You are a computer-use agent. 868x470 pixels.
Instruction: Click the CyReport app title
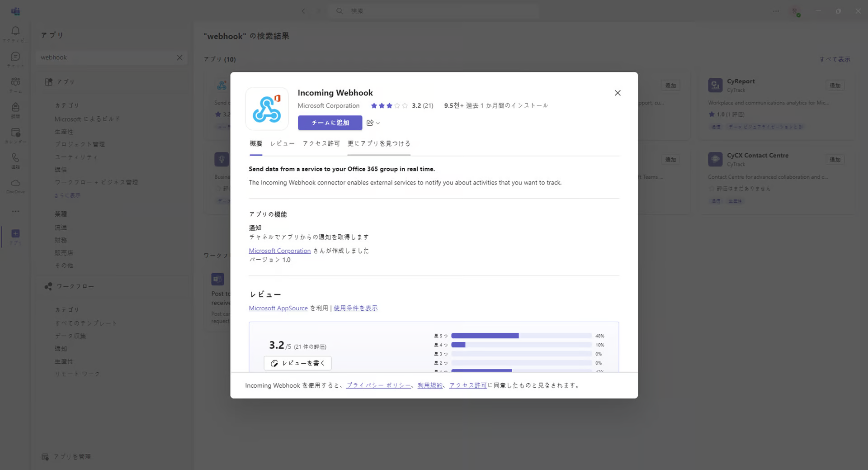tap(741, 81)
